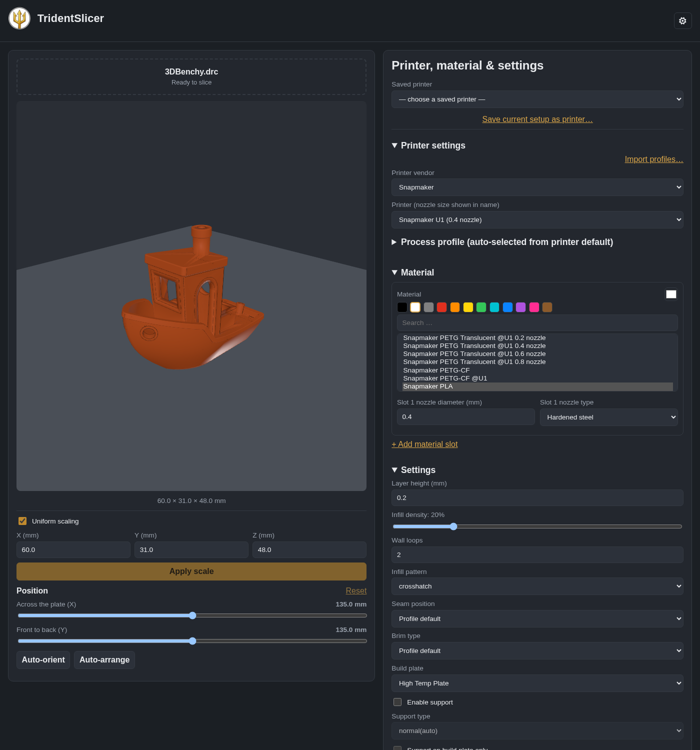Click the Infill density slider

pos(537,526)
